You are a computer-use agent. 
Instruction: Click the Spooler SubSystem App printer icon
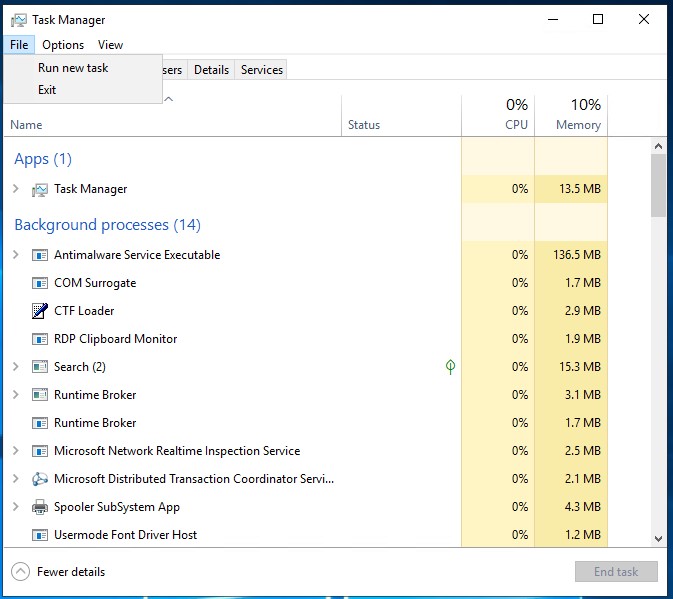[40, 507]
